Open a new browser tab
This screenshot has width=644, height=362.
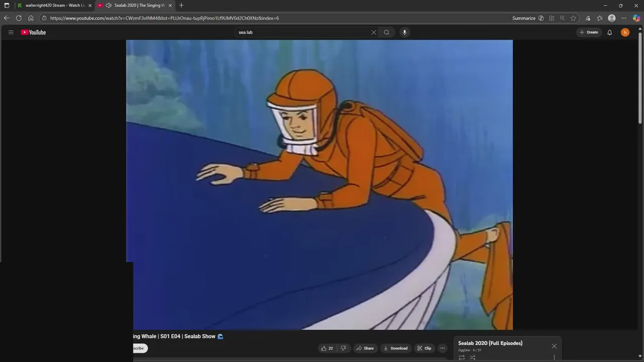point(181,6)
